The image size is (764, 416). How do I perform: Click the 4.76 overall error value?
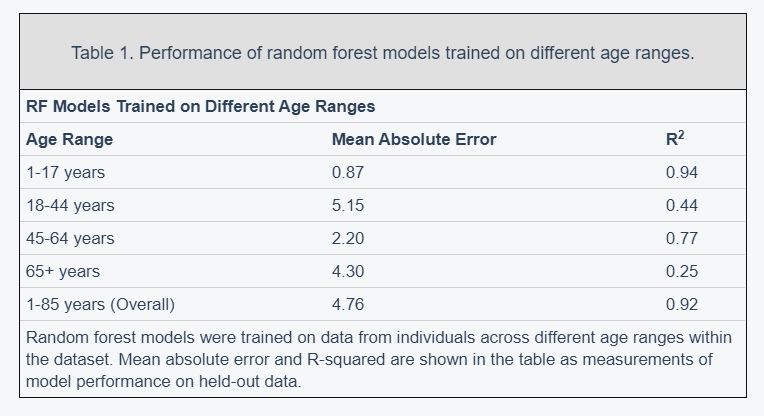[348, 304]
